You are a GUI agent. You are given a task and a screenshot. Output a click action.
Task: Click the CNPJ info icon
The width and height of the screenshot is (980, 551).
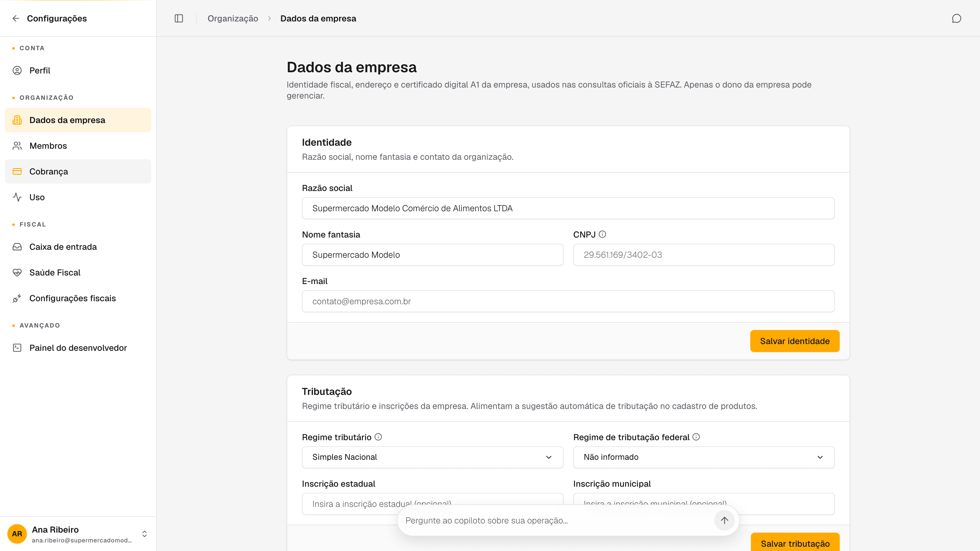click(602, 234)
